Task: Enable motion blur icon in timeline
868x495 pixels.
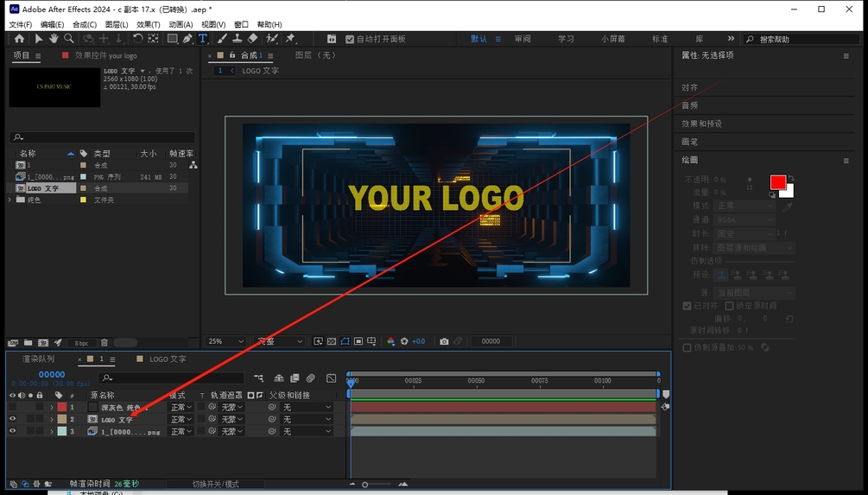Action: [x=311, y=378]
